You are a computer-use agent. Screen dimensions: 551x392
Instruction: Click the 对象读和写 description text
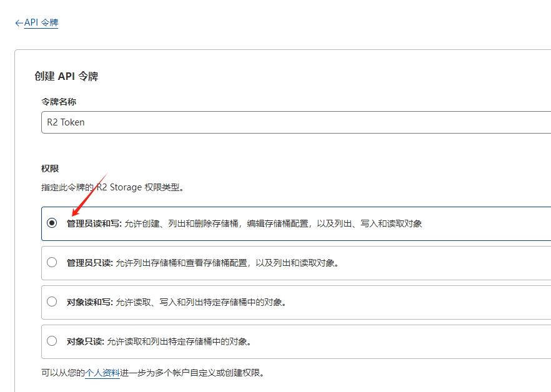click(201, 302)
